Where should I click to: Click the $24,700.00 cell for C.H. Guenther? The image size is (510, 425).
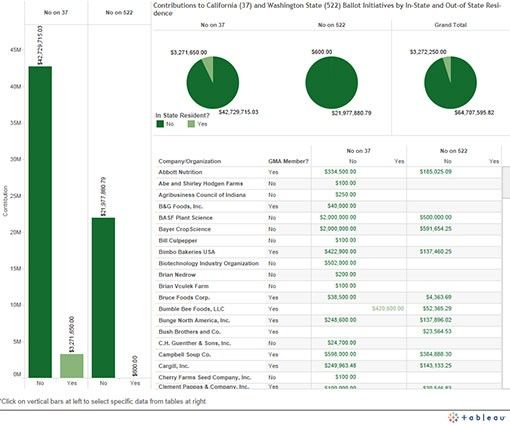pyautogui.click(x=342, y=343)
